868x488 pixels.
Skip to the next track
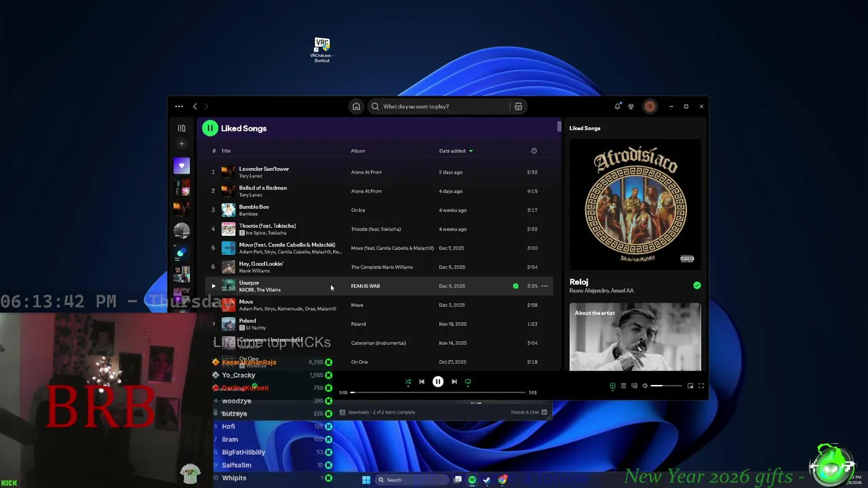point(454,382)
